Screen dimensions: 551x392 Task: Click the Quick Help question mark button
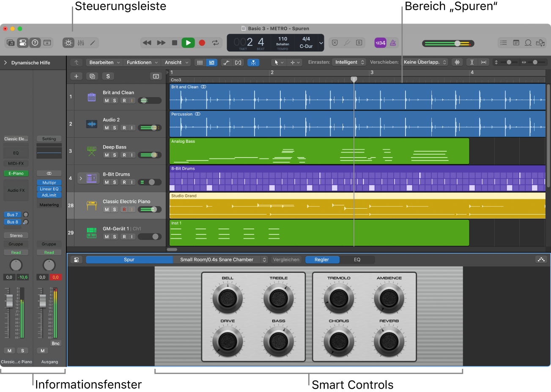[35, 43]
